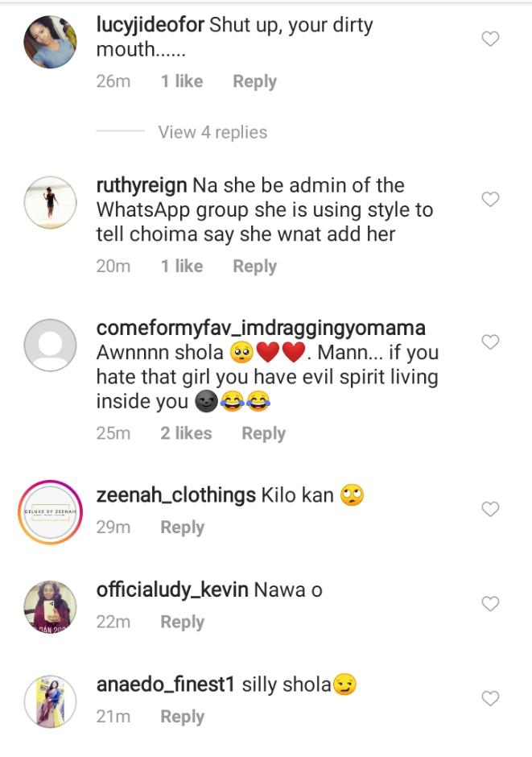Open zeenah_clothings' story ring avatar
This screenshot has height=757, width=532.
point(50,511)
